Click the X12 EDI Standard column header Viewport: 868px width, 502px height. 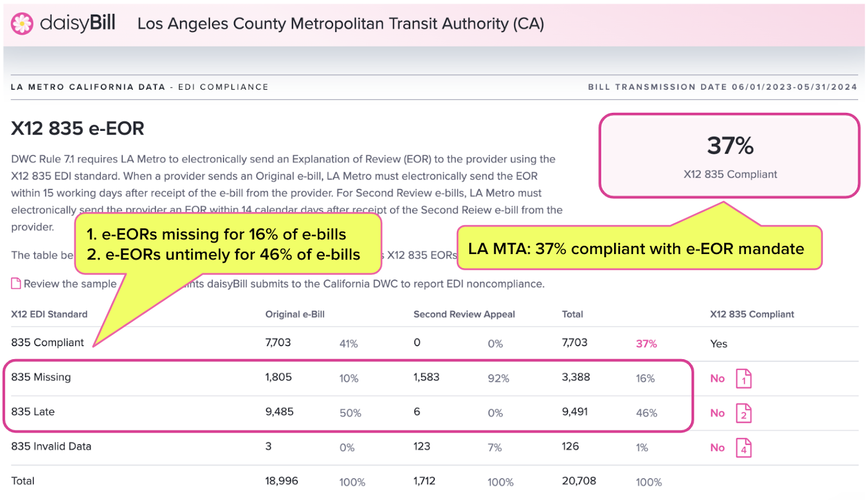click(49, 314)
